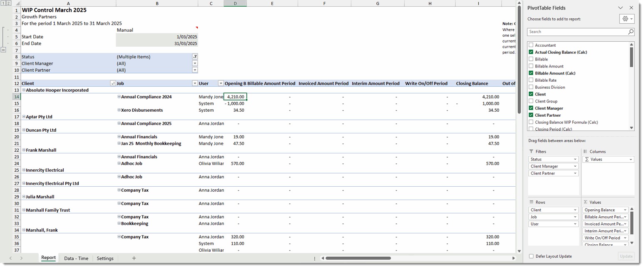
Task: Click the Select All corner triangle
Action: [x=17, y=3]
